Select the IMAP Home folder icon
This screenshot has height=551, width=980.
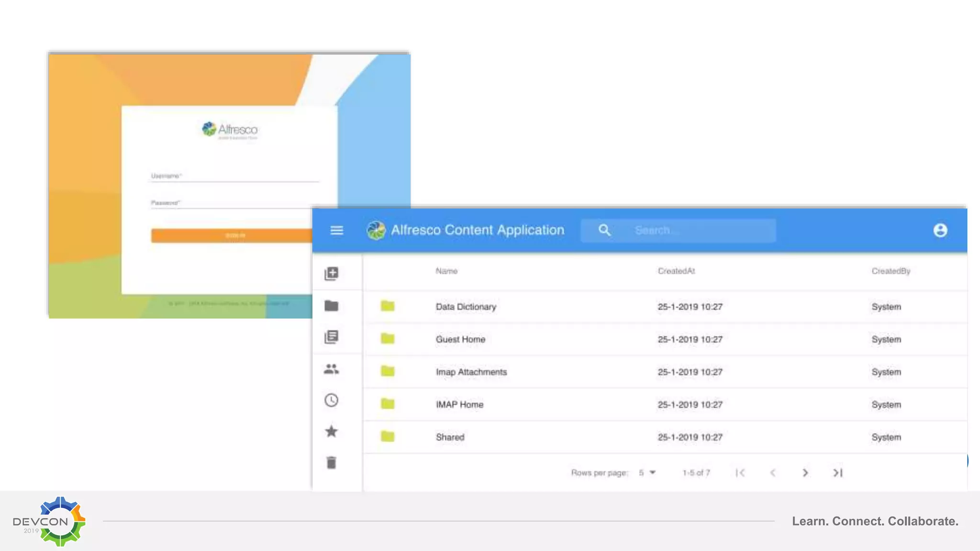[388, 404]
